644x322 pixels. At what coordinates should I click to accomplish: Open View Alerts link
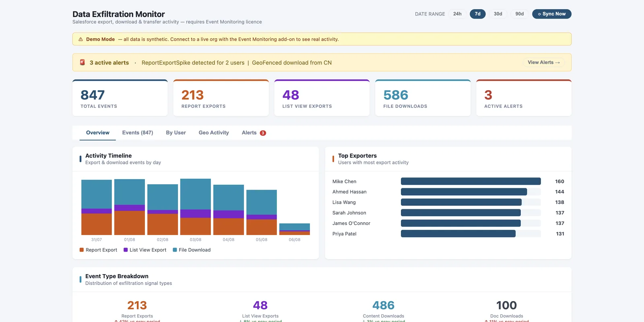[544, 62]
